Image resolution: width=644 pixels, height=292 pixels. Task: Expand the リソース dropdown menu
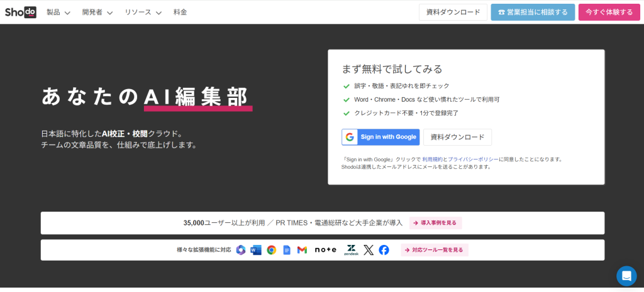143,12
